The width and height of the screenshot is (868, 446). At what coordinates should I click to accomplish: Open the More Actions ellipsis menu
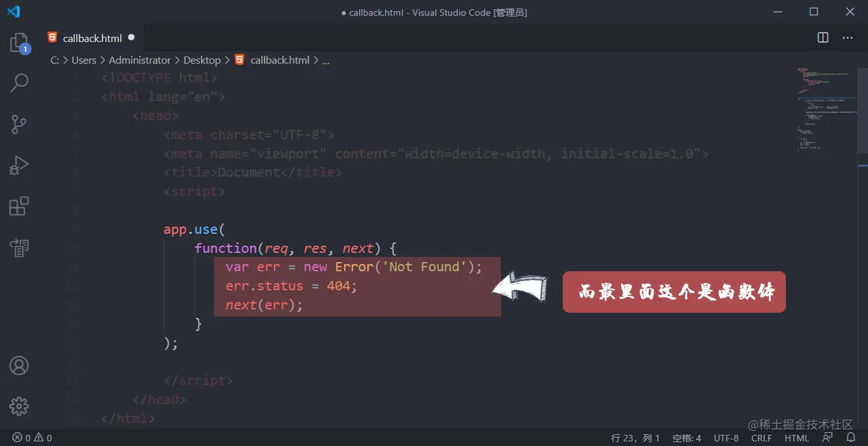coord(848,37)
